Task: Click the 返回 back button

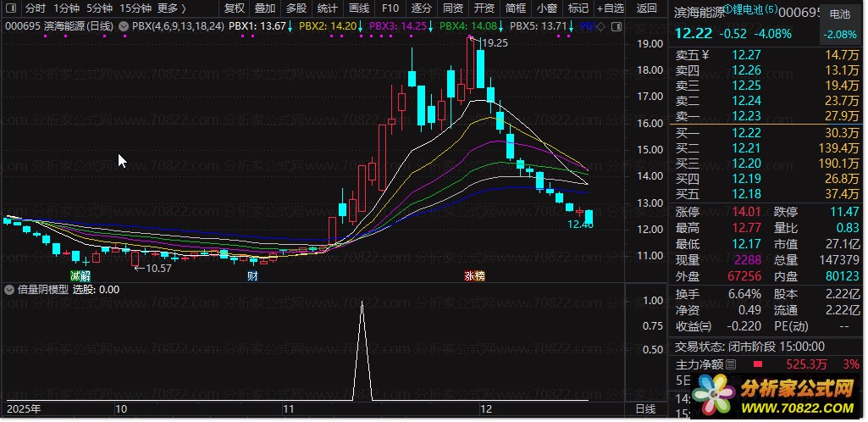Action: [647, 8]
